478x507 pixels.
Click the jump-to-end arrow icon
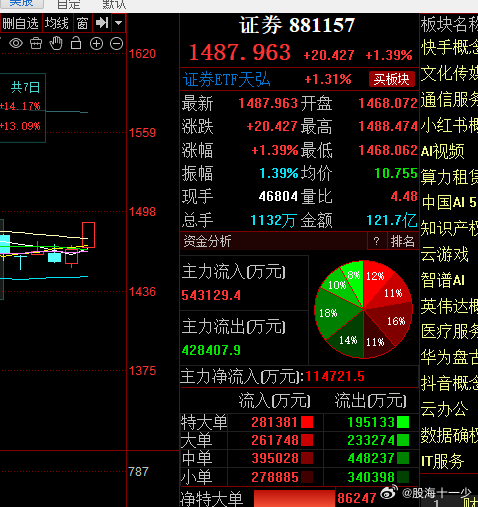pos(102,23)
